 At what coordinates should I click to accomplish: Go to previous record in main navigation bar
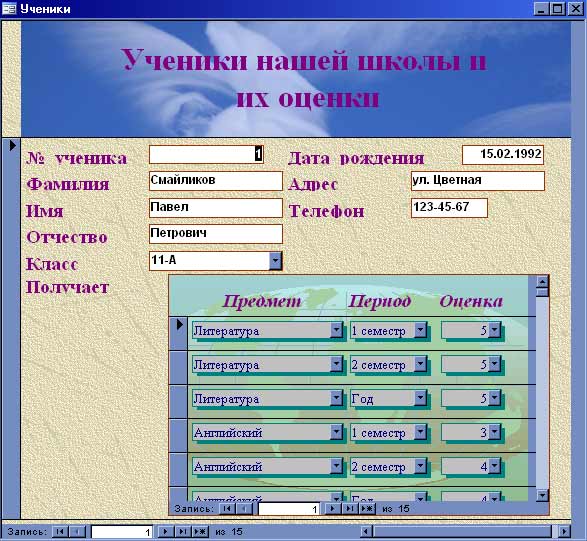click(77, 532)
